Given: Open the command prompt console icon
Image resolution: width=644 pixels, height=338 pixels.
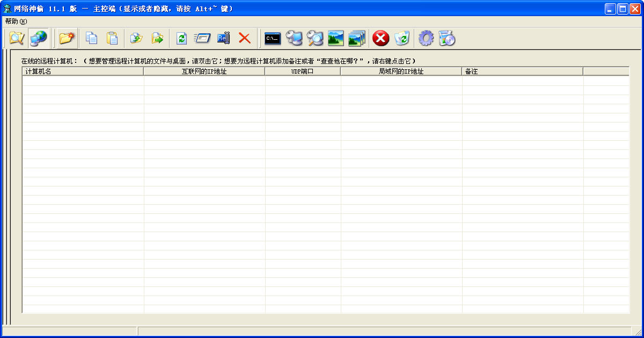Looking at the screenshot, I should pyautogui.click(x=273, y=38).
